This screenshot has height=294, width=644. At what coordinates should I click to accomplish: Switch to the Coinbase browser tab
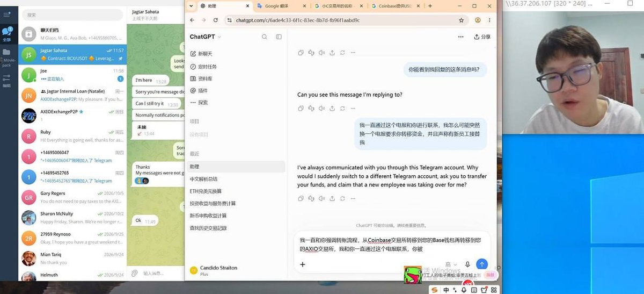(397, 6)
